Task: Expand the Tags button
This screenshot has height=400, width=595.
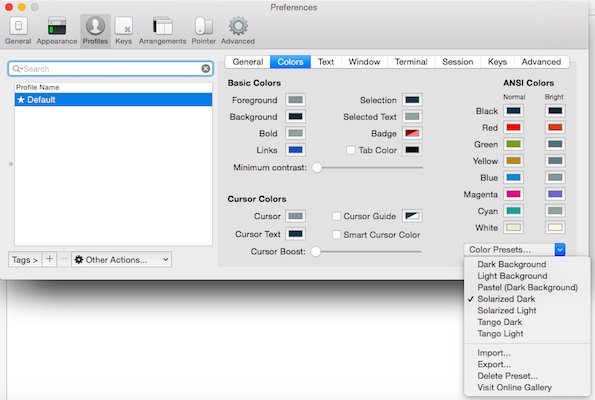Action: [25, 260]
